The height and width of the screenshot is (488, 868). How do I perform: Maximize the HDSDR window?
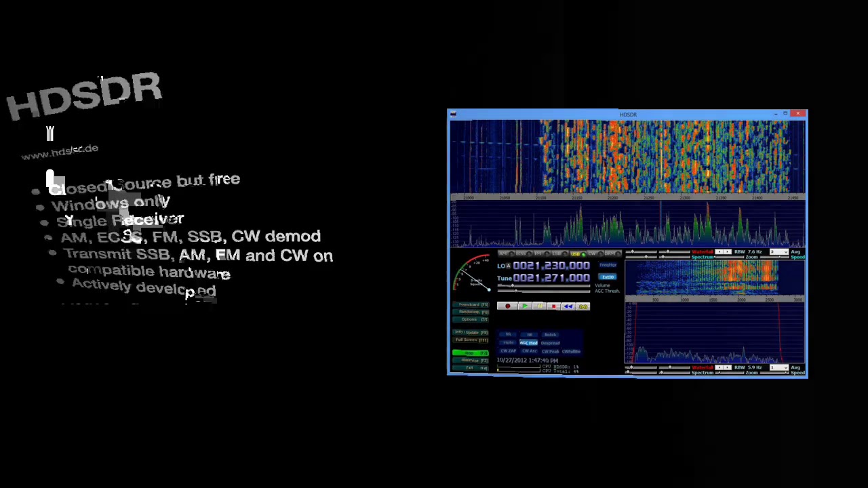786,113
